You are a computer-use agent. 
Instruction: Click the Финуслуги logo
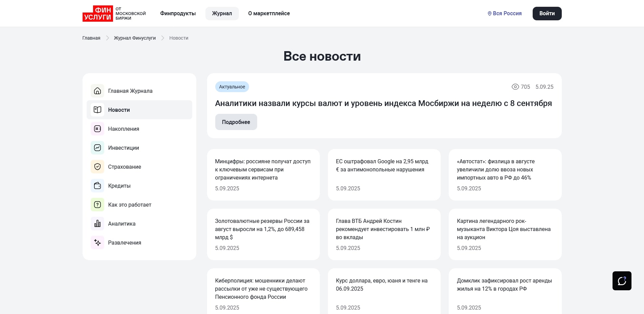(x=98, y=13)
